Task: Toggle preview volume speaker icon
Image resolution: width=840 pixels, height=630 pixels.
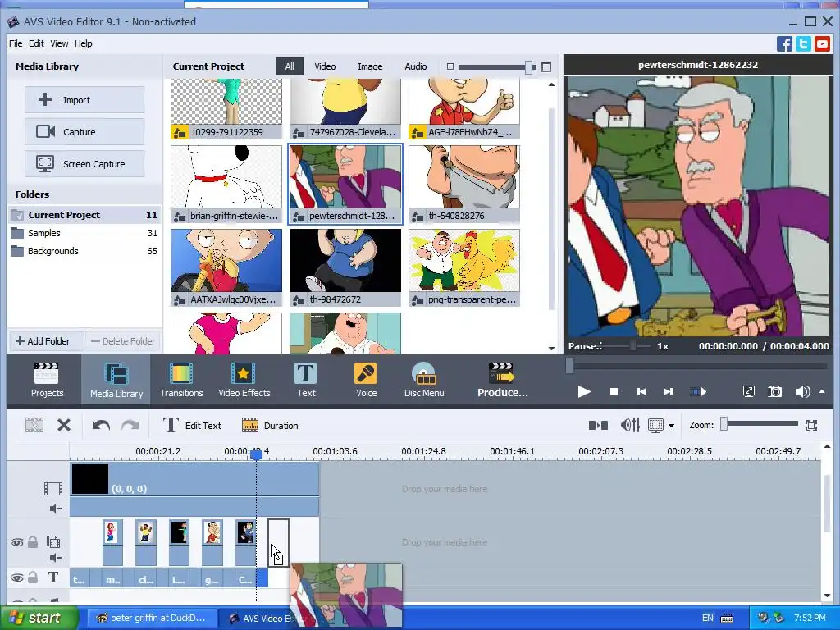Action: (802, 391)
